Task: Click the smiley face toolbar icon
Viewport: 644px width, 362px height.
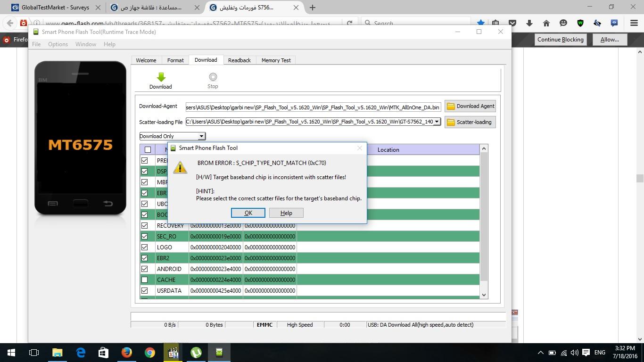Action: 563,23
